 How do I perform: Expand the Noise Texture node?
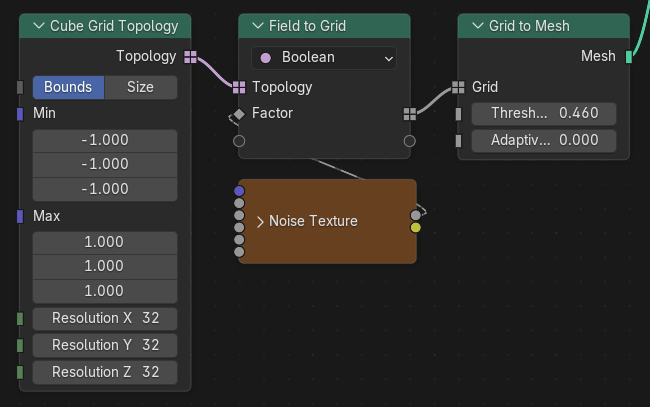[x=260, y=222]
